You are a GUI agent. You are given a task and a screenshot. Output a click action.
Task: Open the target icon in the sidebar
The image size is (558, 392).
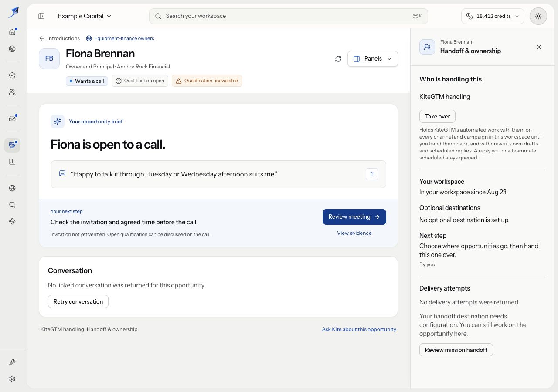pyautogui.click(x=12, y=49)
